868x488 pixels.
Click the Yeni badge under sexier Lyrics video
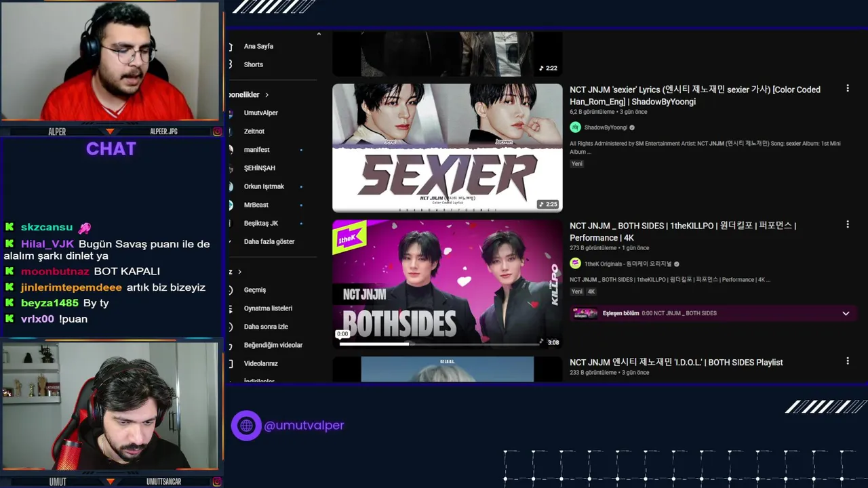tap(577, 164)
